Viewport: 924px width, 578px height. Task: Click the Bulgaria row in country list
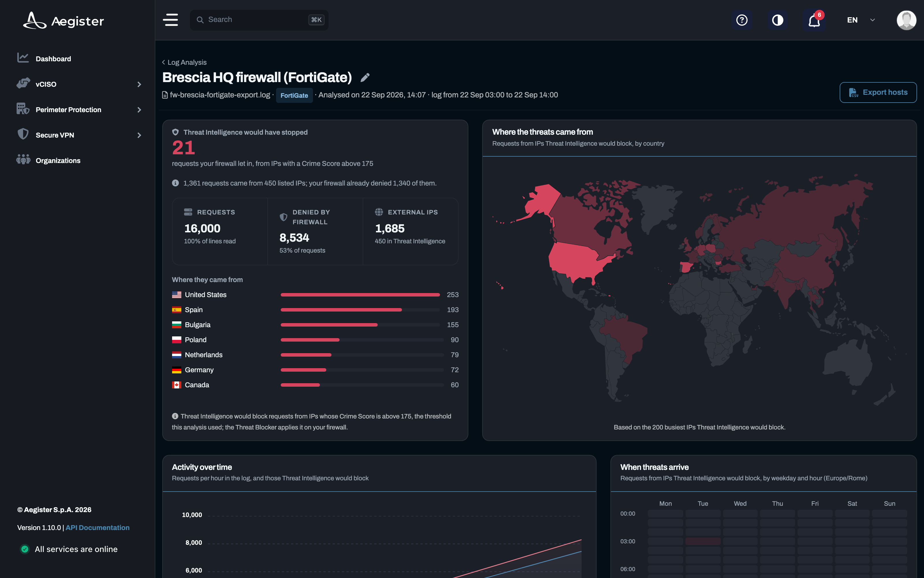[315, 325]
